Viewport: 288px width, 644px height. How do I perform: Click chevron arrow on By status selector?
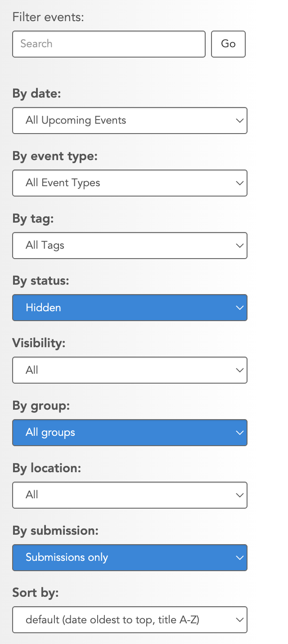(x=239, y=308)
